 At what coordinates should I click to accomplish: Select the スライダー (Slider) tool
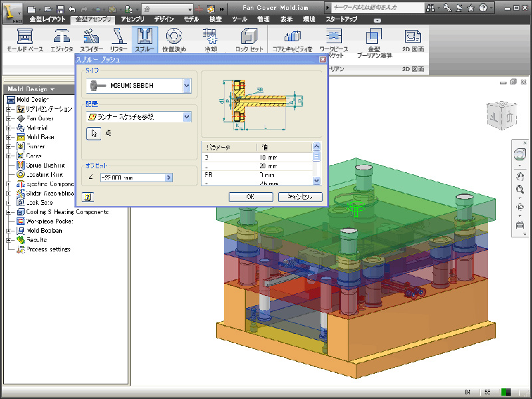91,39
